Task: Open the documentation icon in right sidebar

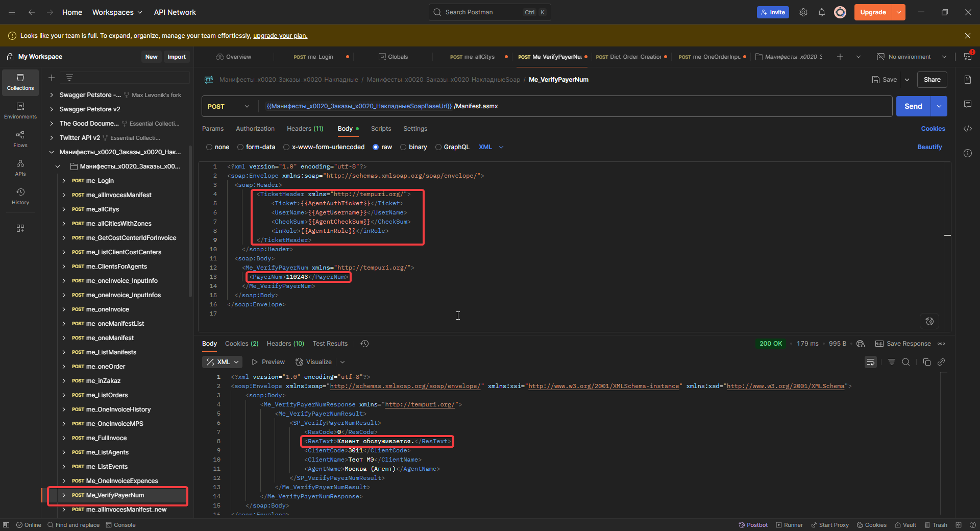Action: click(968, 80)
